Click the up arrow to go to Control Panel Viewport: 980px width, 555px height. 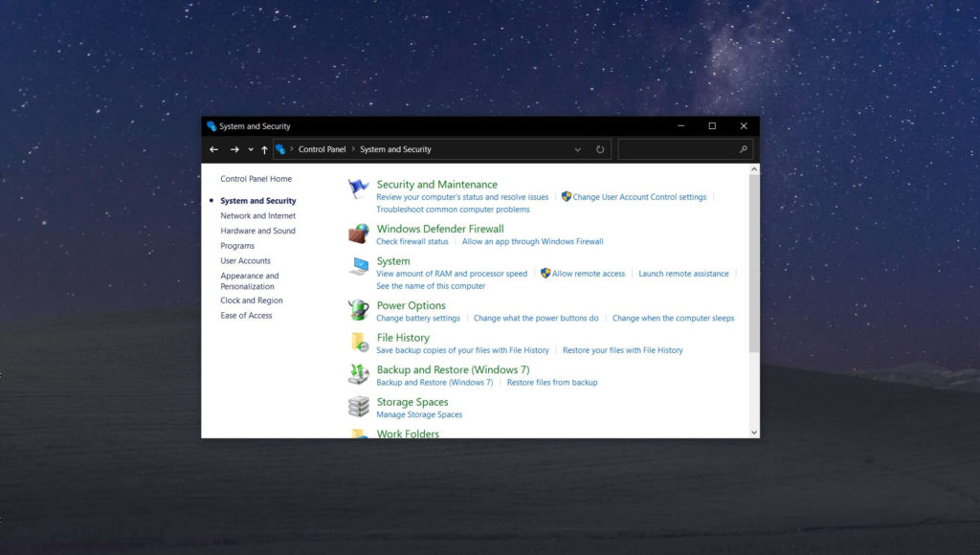tap(264, 149)
